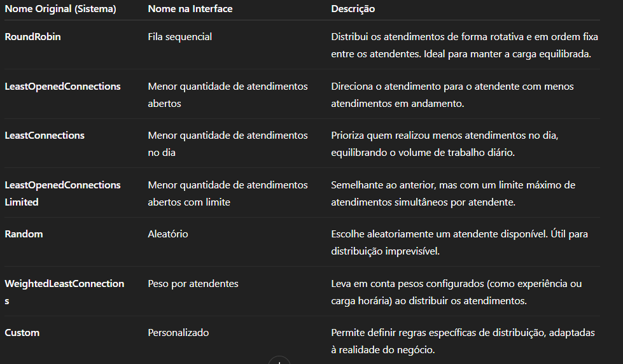Image resolution: width=623 pixels, height=364 pixels.
Task: Select the Random system name
Action: [24, 234]
